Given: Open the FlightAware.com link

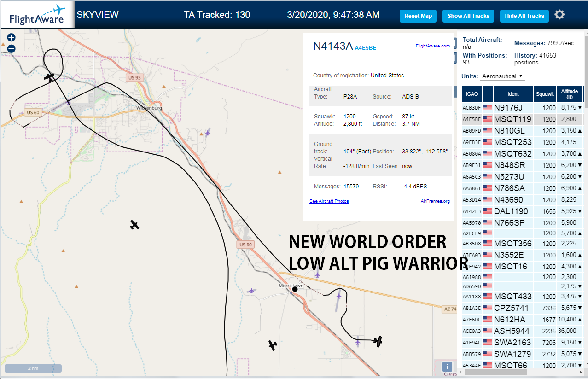Looking at the screenshot, I should pyautogui.click(x=432, y=46).
